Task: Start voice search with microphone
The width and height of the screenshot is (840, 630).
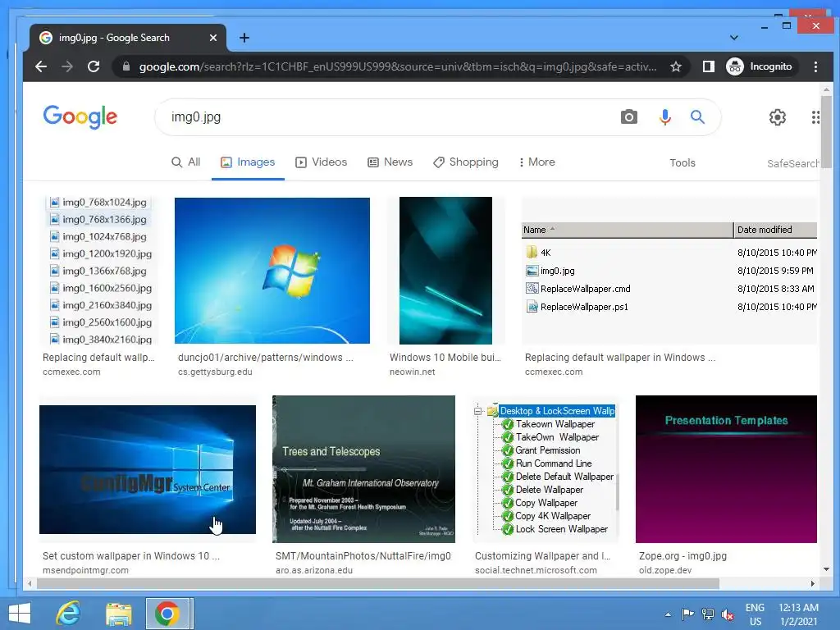Action: 664,116
